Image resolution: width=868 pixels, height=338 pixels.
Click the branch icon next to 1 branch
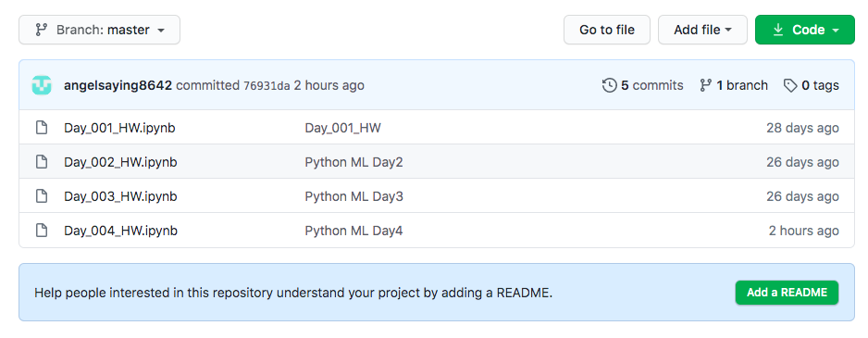coord(705,85)
